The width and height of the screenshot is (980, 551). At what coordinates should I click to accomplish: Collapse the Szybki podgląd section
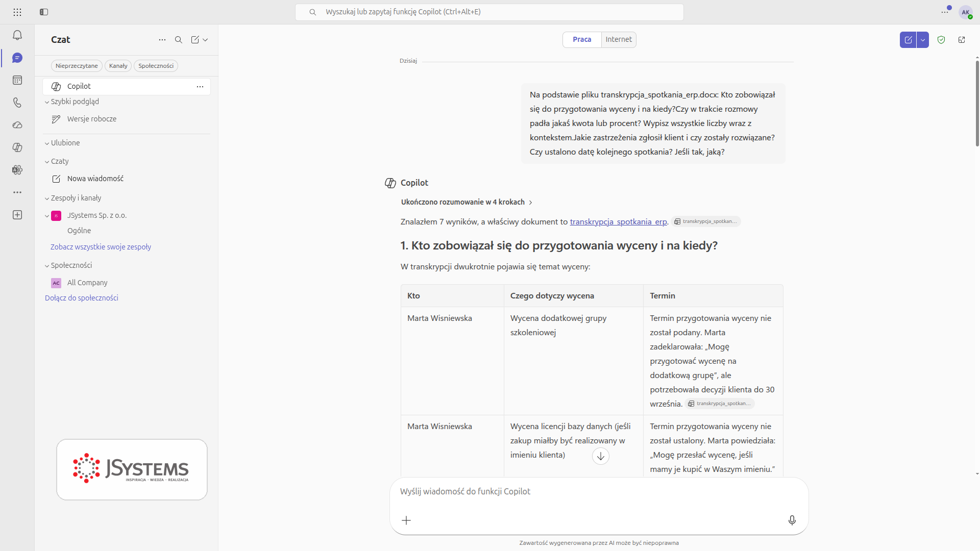[x=47, y=102]
